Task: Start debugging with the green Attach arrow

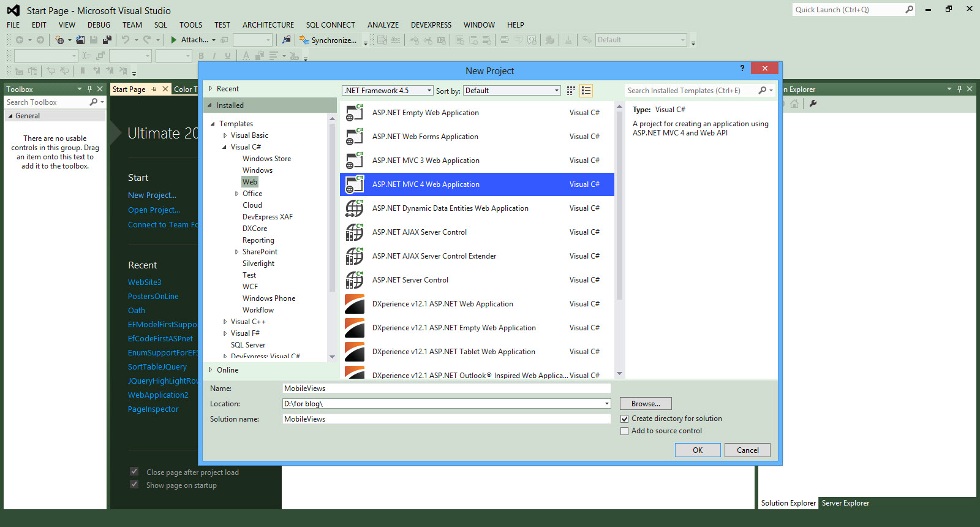Action: [x=174, y=40]
